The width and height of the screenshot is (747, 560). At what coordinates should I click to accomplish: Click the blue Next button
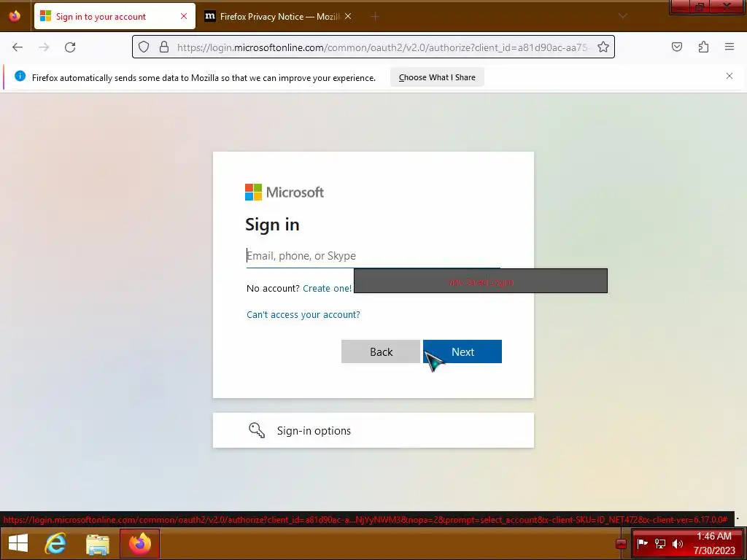click(462, 351)
